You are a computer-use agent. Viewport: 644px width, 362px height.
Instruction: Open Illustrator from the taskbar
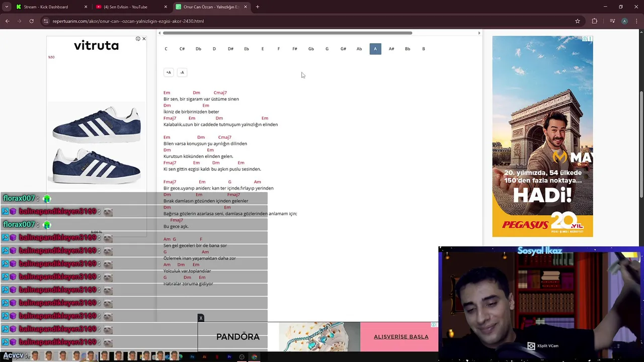coord(204,357)
